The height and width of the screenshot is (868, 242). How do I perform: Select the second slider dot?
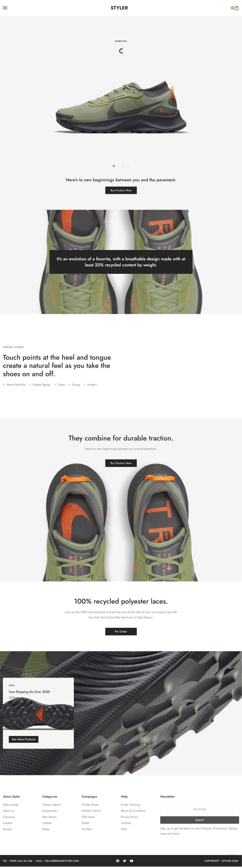(119, 166)
